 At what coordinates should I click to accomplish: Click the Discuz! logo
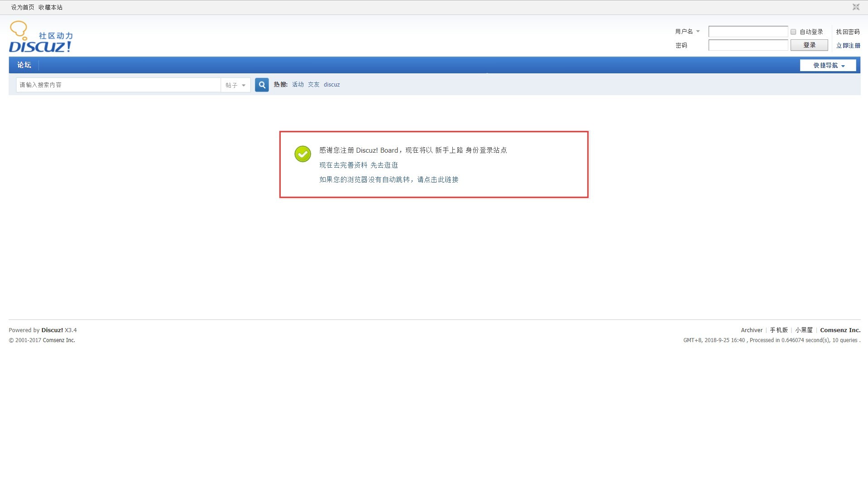pos(41,37)
